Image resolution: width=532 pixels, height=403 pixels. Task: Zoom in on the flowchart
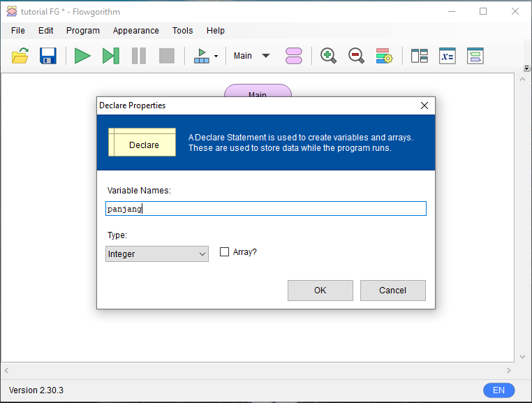[328, 56]
